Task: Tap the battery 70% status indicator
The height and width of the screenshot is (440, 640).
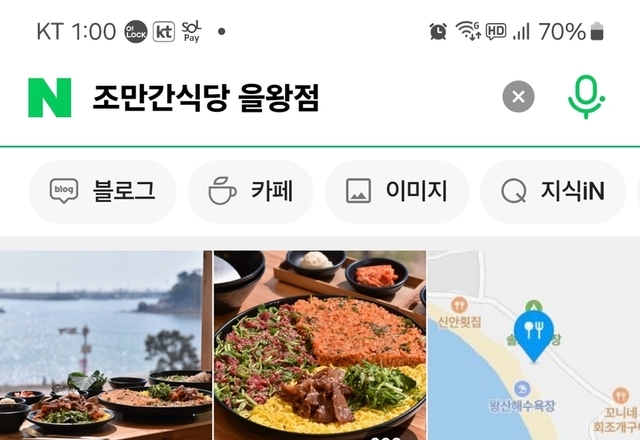Action: tap(571, 31)
